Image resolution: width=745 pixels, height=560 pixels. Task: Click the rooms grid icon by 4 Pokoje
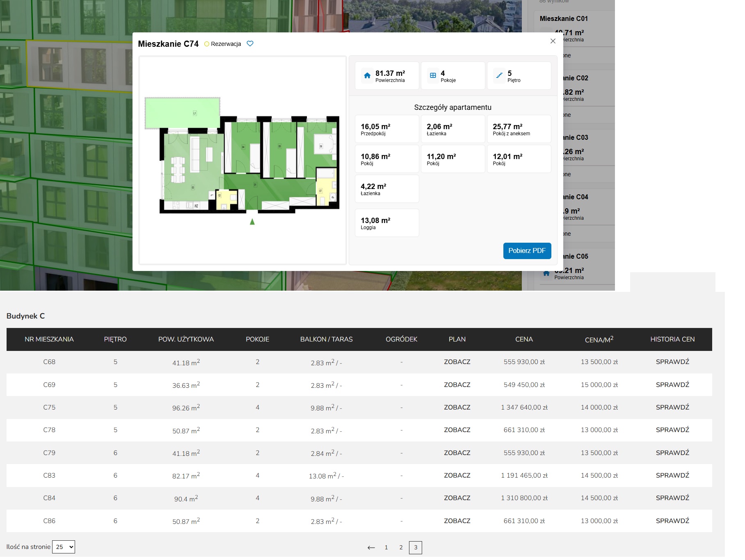coord(433,75)
